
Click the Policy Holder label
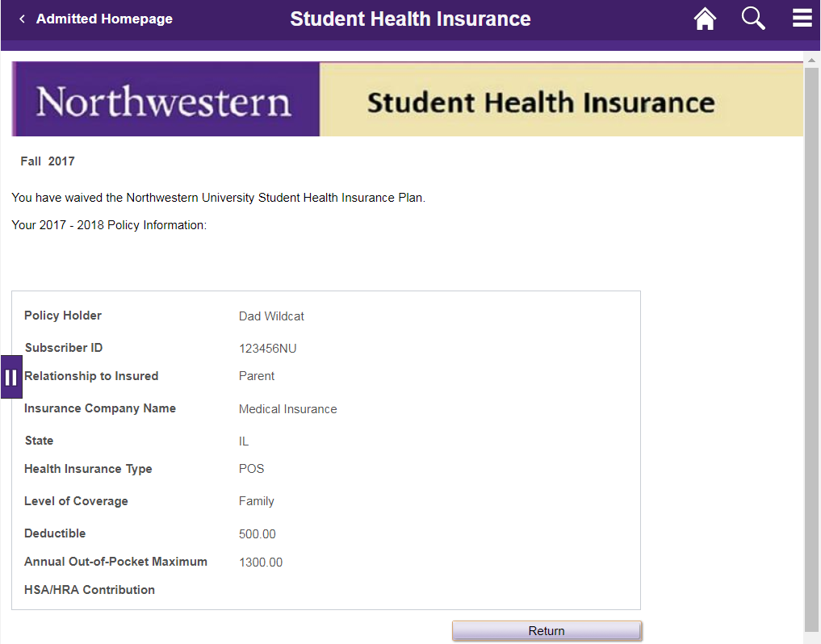[x=63, y=316]
